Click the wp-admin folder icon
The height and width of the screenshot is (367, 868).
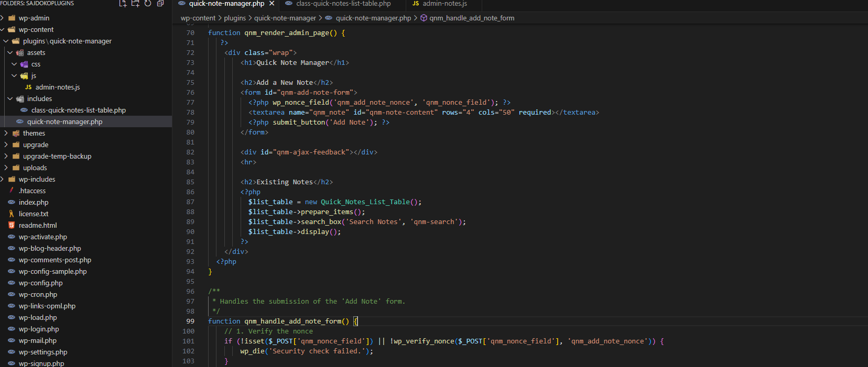click(x=12, y=18)
